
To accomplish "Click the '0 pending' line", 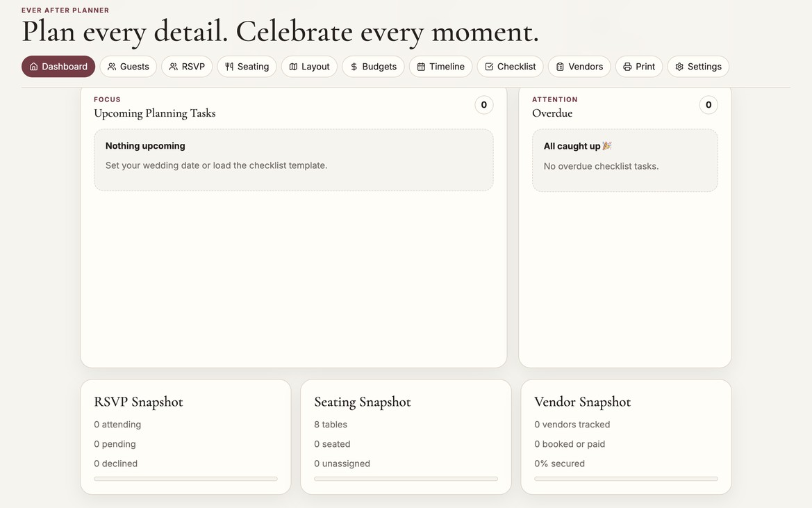I will 115,444.
